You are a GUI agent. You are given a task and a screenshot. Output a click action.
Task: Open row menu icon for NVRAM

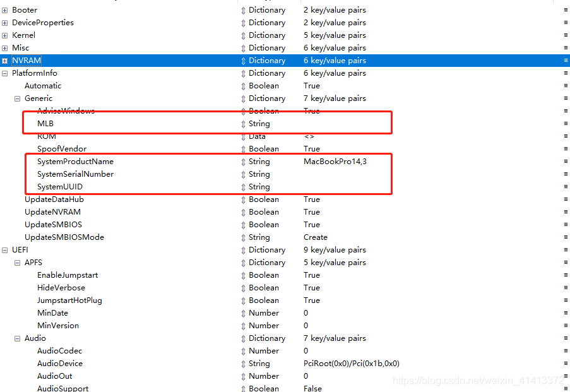coord(566,61)
